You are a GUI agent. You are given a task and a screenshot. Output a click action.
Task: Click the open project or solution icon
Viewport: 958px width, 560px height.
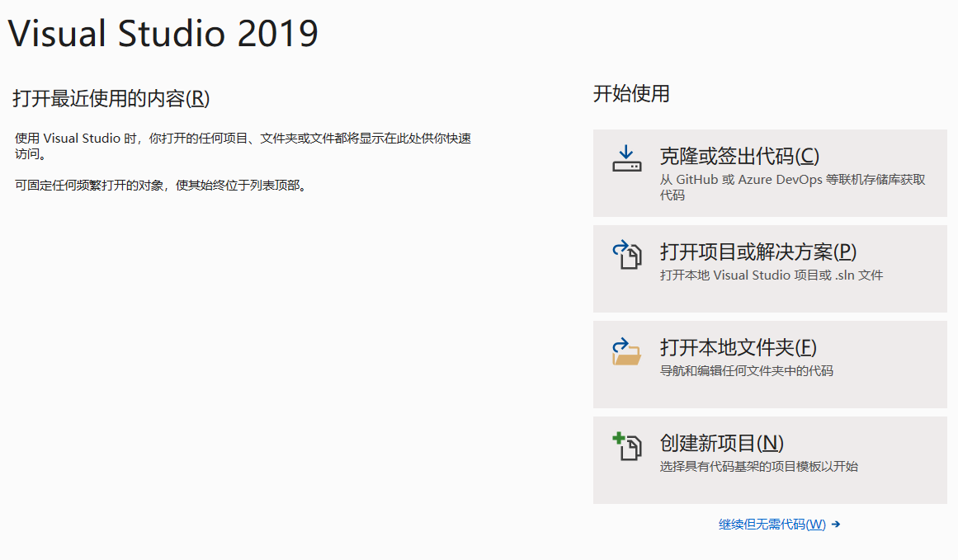(x=626, y=255)
